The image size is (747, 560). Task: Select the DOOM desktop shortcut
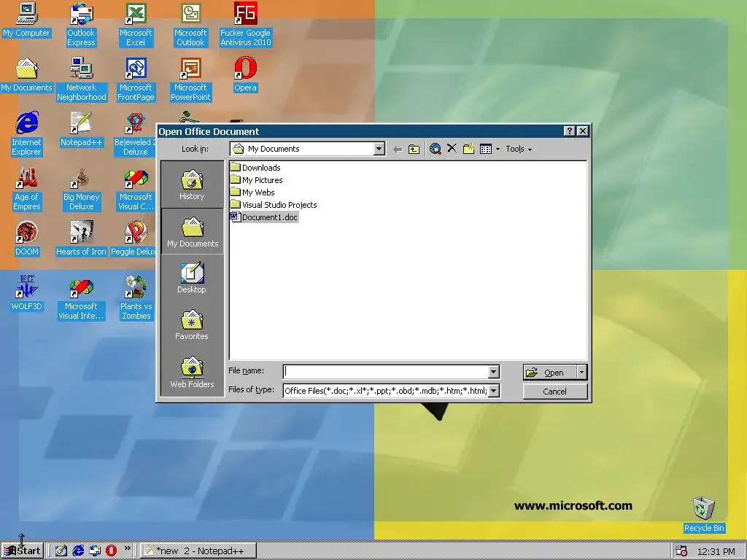click(26, 239)
